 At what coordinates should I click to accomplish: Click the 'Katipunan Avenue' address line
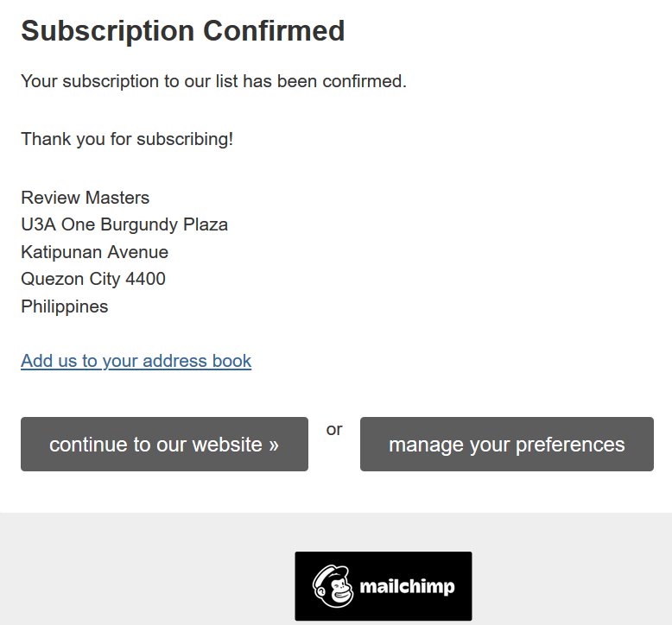[x=95, y=252]
